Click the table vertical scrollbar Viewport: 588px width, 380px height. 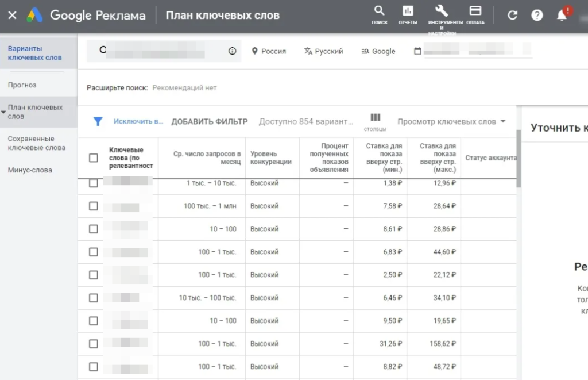(x=519, y=159)
